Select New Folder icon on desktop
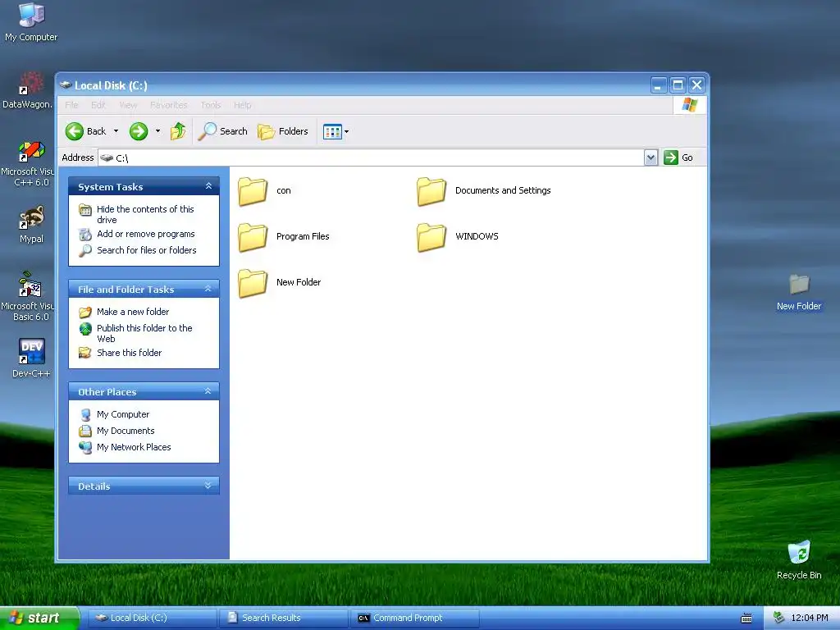This screenshot has width=840, height=630. [x=799, y=285]
